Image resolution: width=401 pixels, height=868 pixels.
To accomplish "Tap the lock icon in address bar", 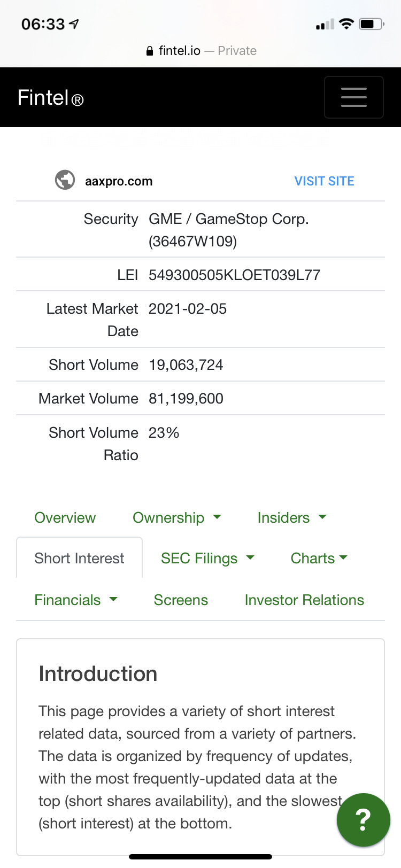I will 150,51.
